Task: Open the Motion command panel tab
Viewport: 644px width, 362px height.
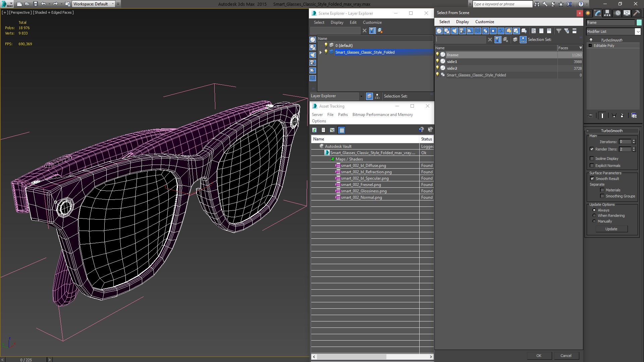Action: tap(618, 13)
